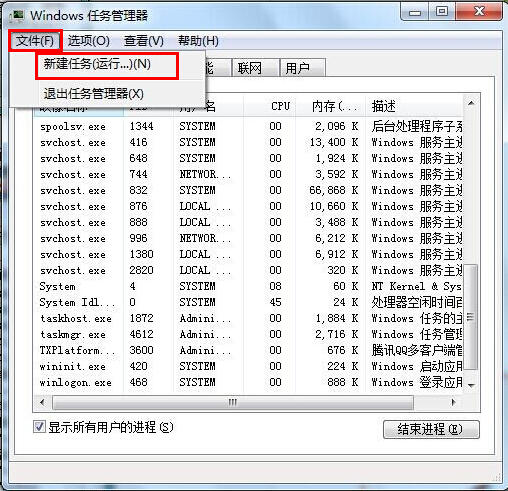This screenshot has height=491, width=508.
Task: Click the PID cell 3600
Action: [x=141, y=350]
